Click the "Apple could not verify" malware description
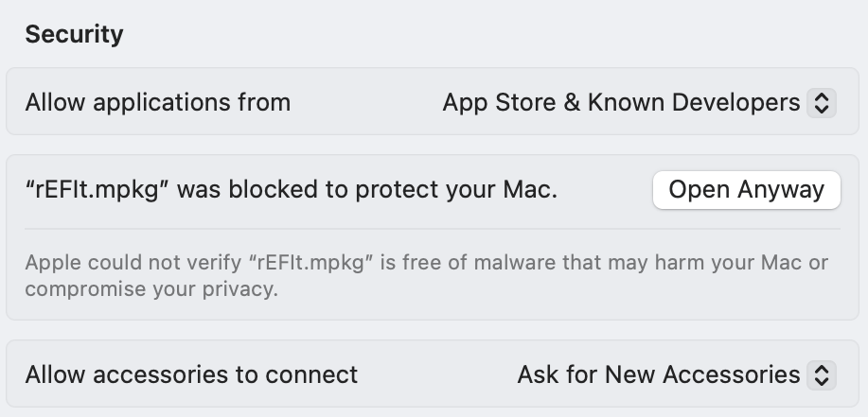Image resolution: width=868 pixels, height=417 pixels. (426, 262)
